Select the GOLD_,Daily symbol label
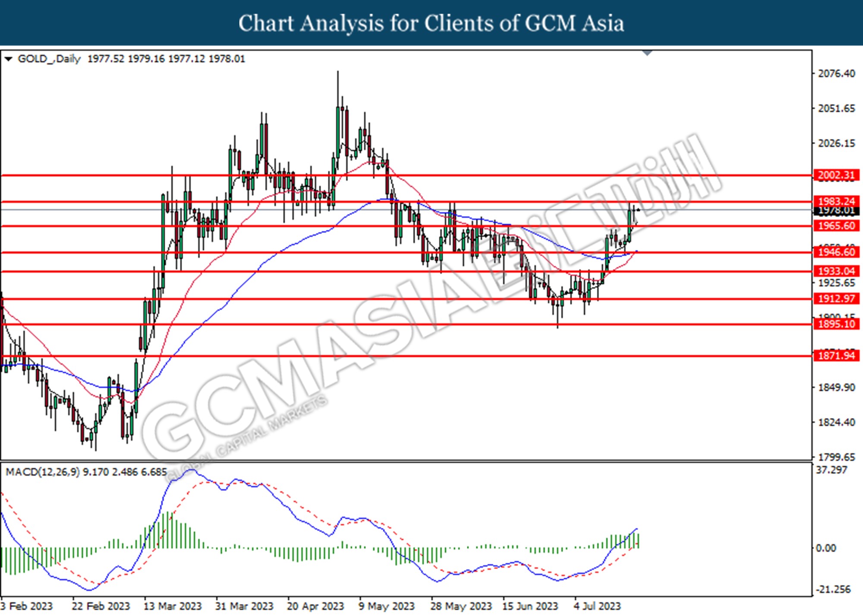 49,59
